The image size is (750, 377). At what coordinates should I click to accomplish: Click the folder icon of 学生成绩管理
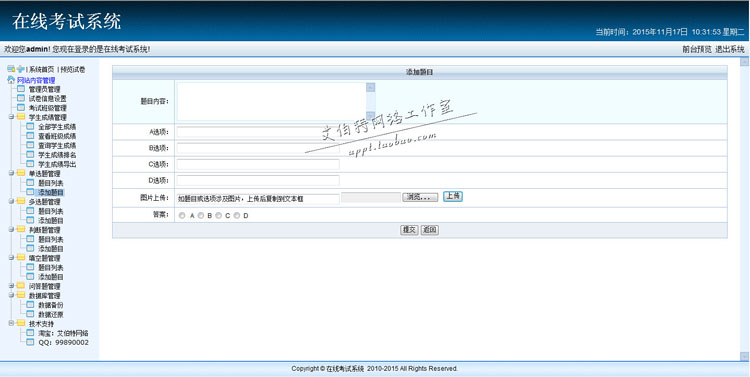(x=21, y=117)
